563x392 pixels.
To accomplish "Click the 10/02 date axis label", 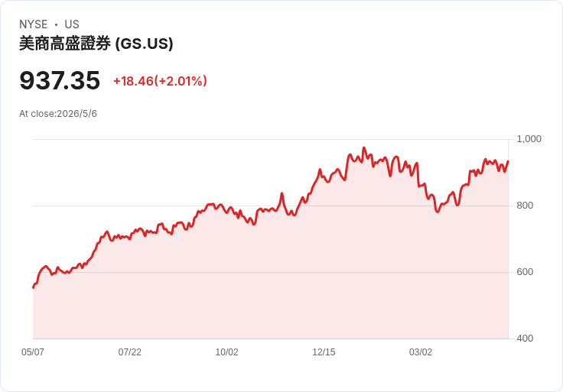I will [x=226, y=352].
